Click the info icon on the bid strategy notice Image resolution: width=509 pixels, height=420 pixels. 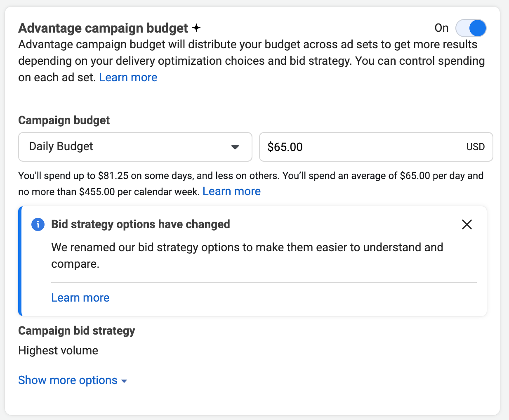pyautogui.click(x=38, y=224)
